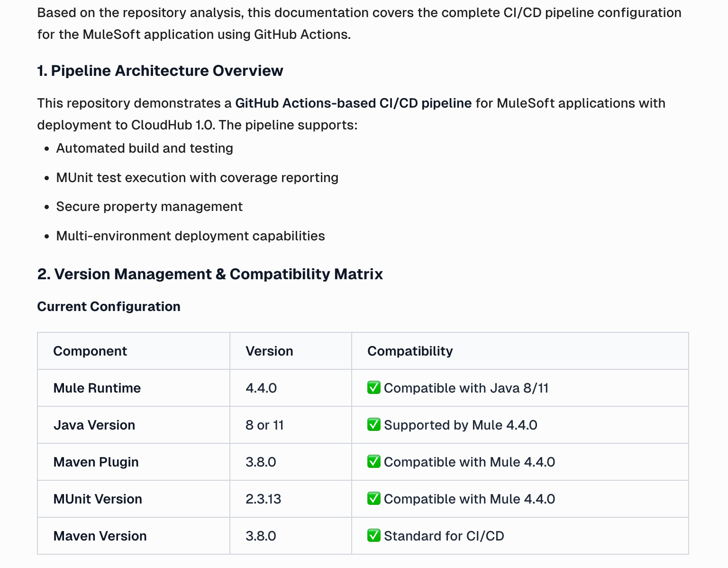This screenshot has height=568, width=728.
Task: Collapse the Version Management & Compatibility Matrix section
Action: [210, 274]
